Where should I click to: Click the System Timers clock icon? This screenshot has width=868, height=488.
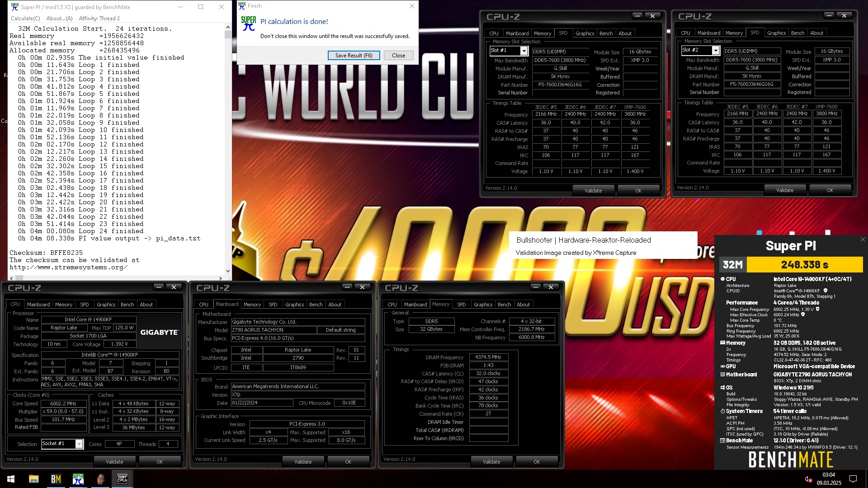pyautogui.click(x=722, y=412)
